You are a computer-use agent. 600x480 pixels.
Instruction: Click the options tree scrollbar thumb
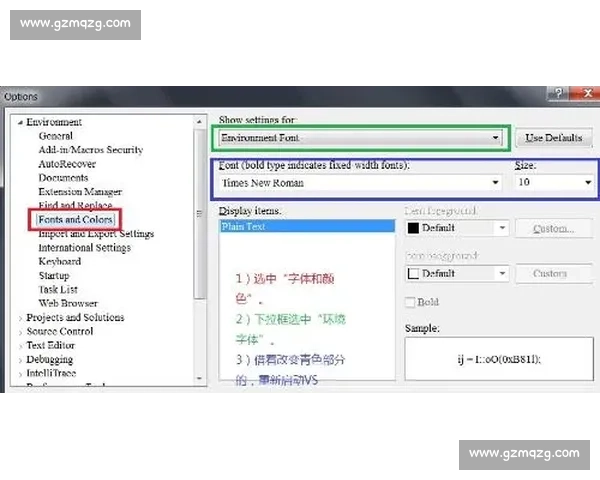coord(199,214)
